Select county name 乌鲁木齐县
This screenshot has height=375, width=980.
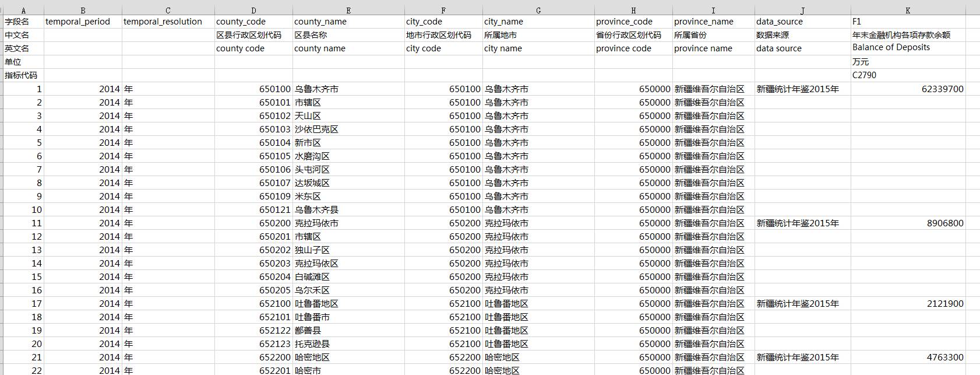pyautogui.click(x=348, y=210)
